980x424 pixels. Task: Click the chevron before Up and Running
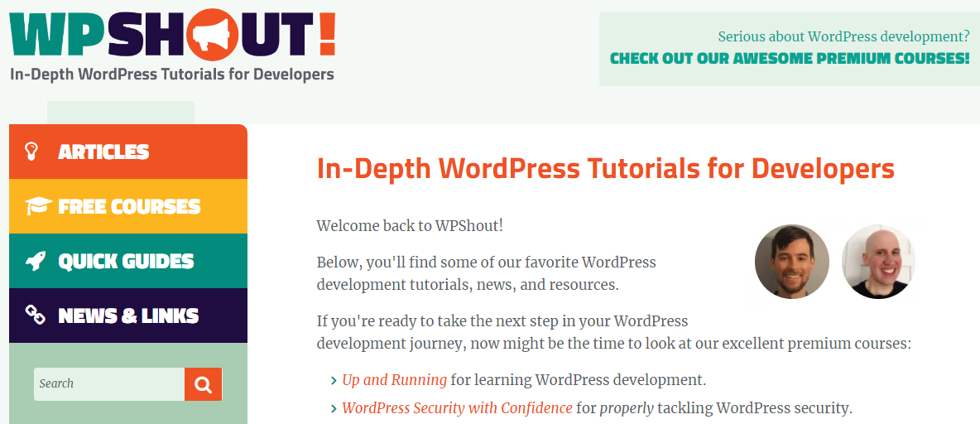tap(334, 380)
